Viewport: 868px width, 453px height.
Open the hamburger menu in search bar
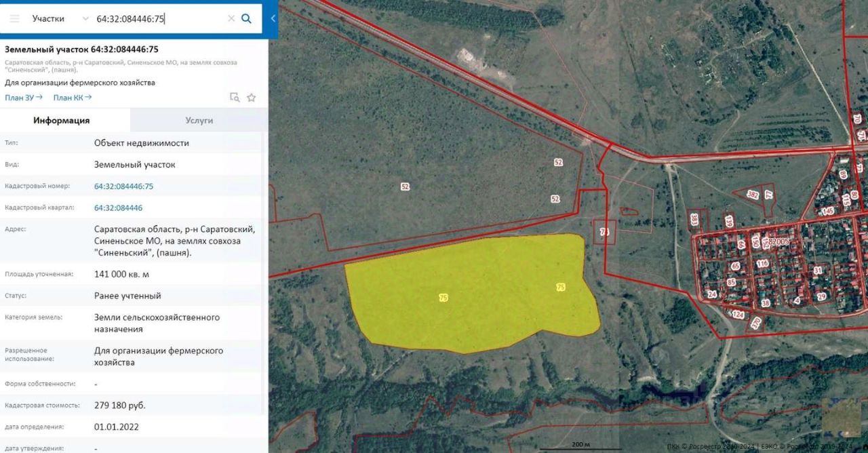click(x=14, y=19)
